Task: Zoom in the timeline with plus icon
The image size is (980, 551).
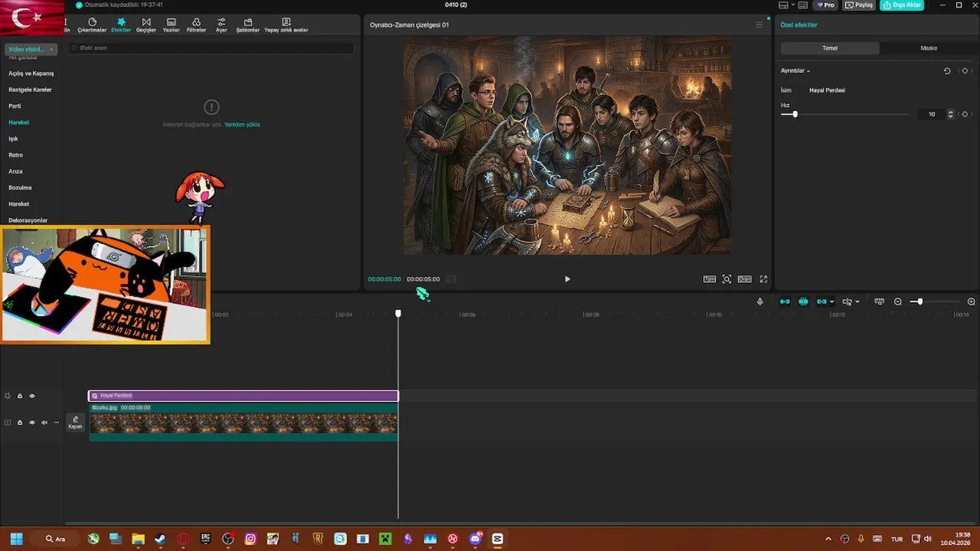Action: (972, 302)
